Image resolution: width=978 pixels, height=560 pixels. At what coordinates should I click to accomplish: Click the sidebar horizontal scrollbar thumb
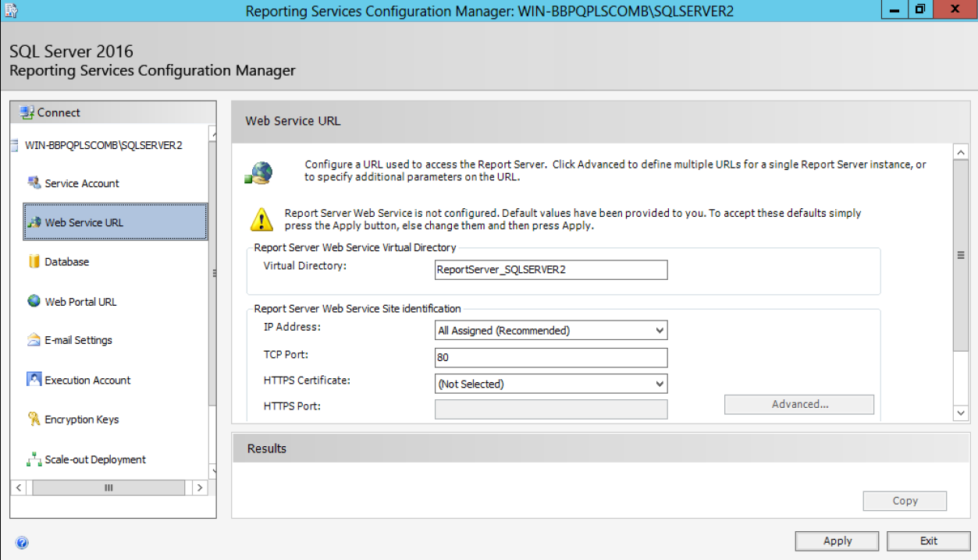[x=108, y=487]
